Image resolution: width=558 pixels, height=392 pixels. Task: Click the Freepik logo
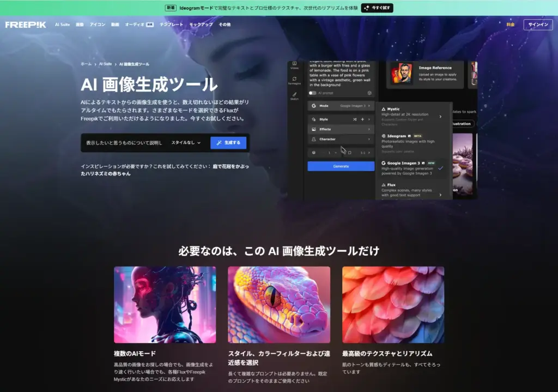coord(26,25)
